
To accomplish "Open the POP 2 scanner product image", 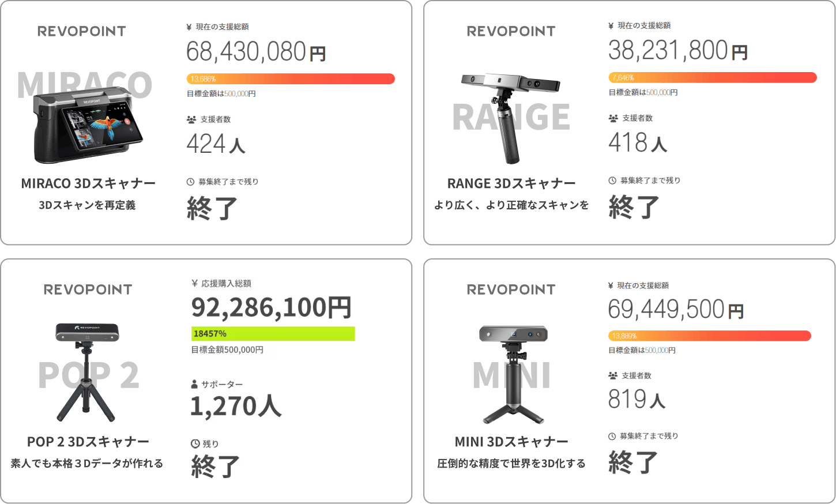I will (x=86, y=372).
